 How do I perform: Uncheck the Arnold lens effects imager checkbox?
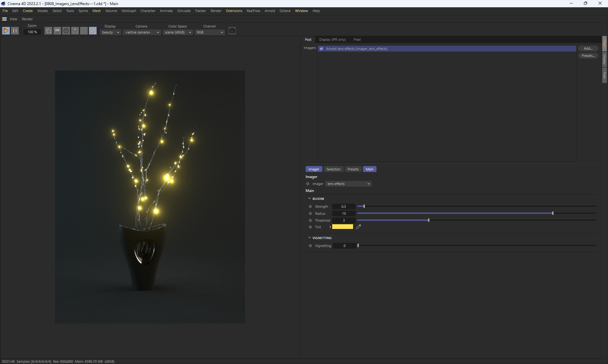coord(321,49)
